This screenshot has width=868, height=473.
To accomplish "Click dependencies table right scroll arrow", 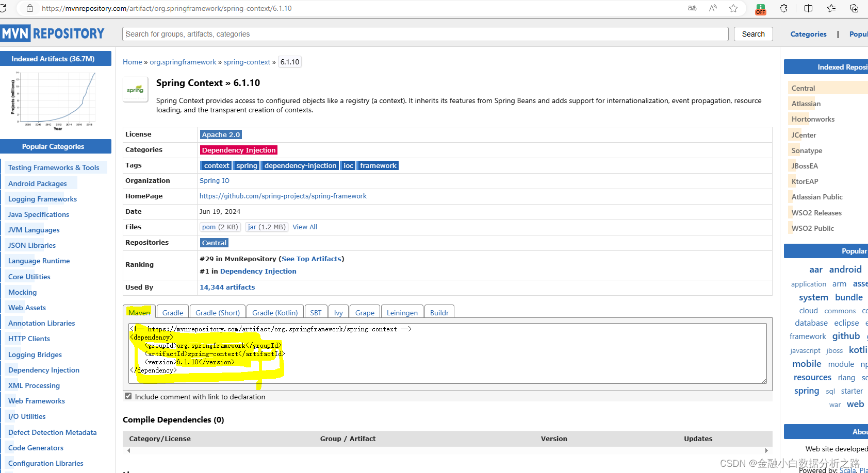I will (766, 450).
